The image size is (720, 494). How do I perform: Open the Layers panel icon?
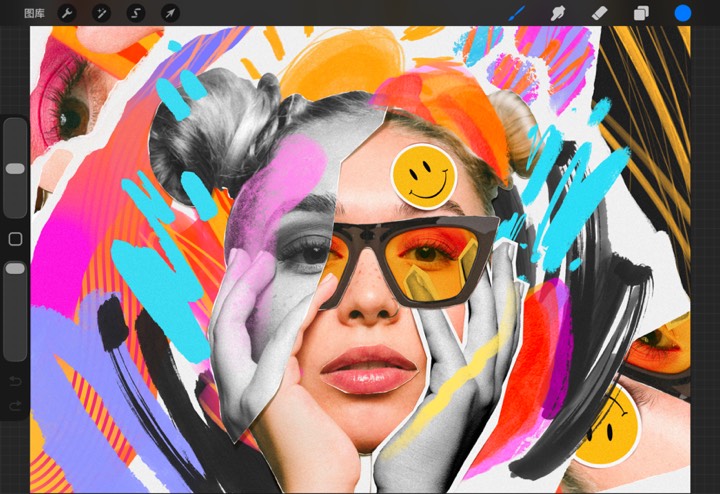[641, 13]
